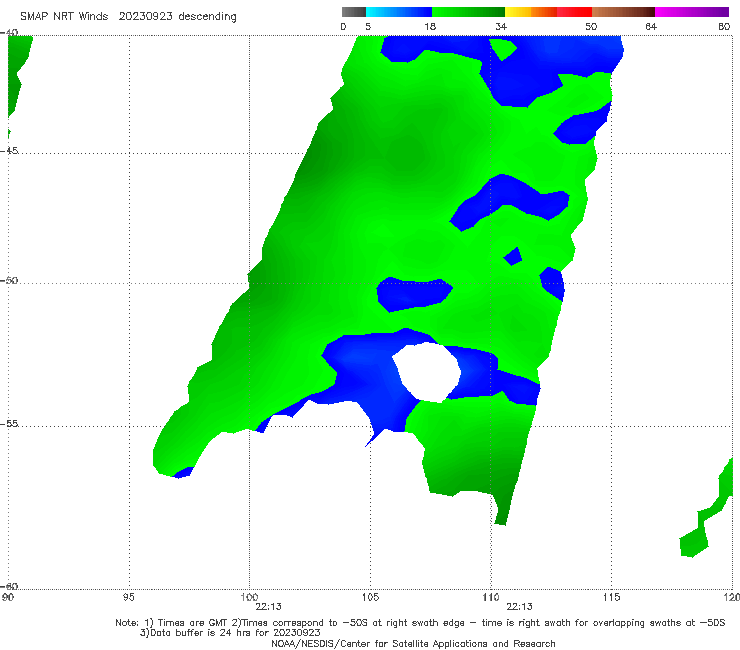Click the colorbar label '64'

[651, 26]
